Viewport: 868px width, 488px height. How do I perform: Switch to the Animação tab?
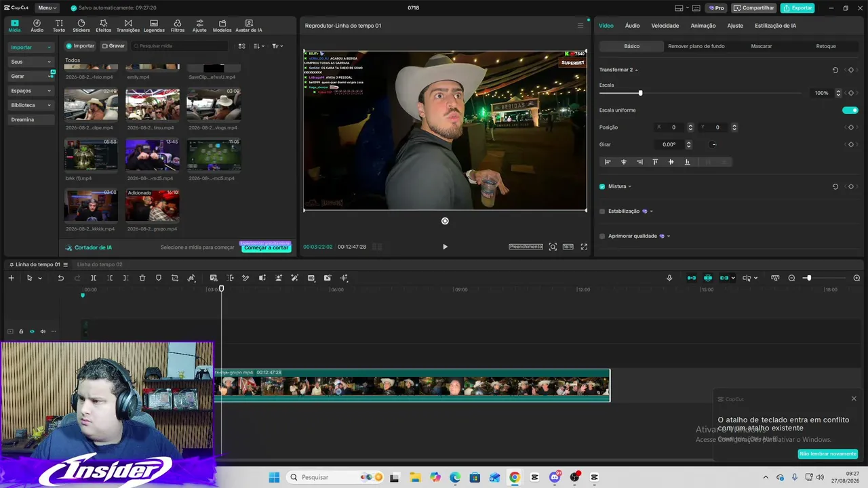point(703,26)
